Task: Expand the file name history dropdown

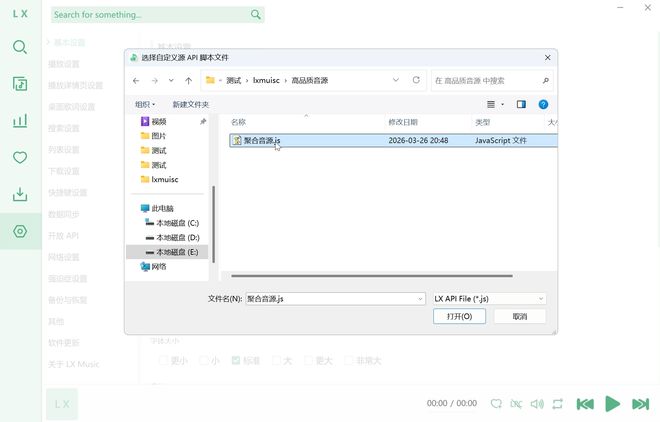Action: click(x=419, y=298)
